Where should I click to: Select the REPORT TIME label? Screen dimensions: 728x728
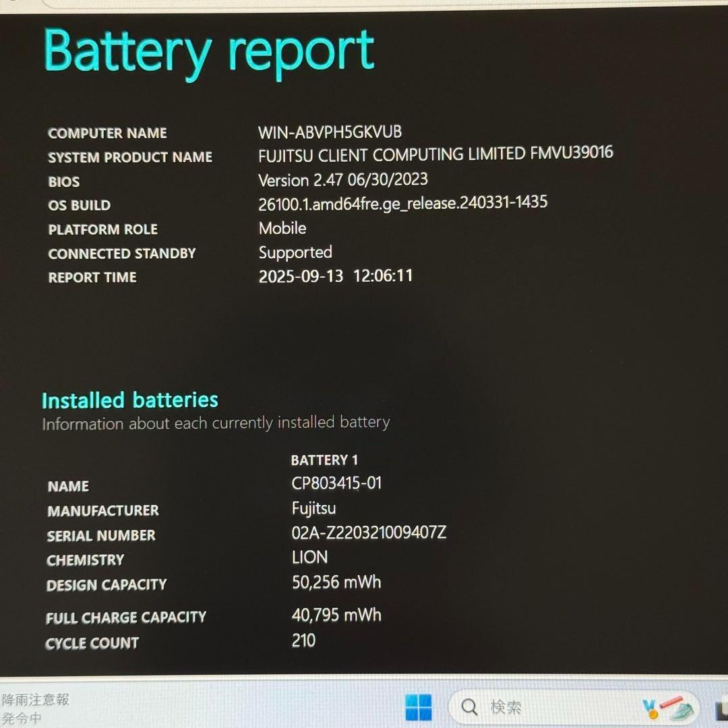(92, 278)
